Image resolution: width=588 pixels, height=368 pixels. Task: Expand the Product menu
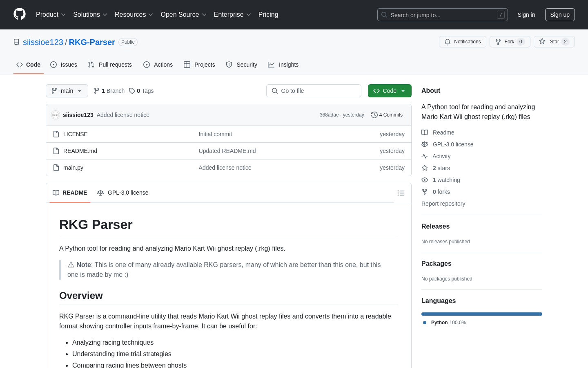point(51,15)
